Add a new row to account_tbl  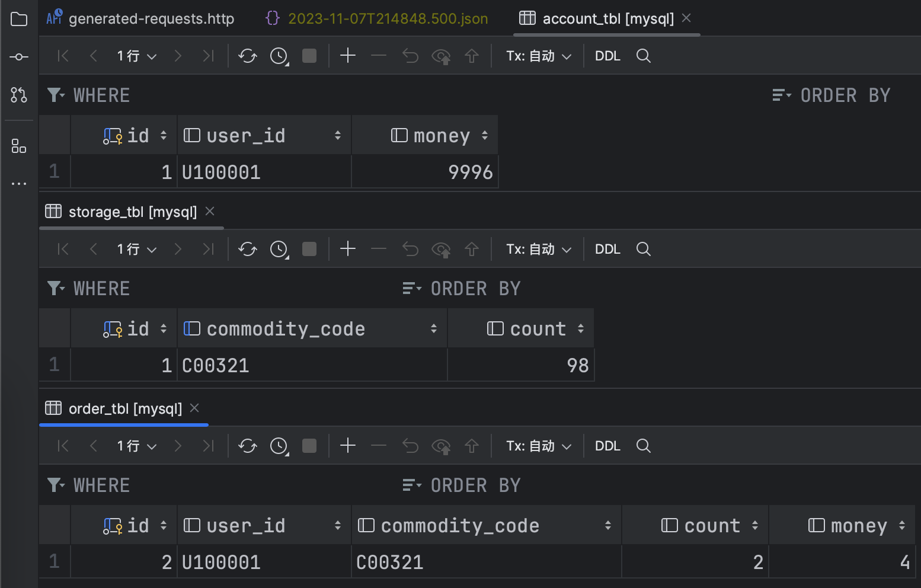tap(348, 56)
